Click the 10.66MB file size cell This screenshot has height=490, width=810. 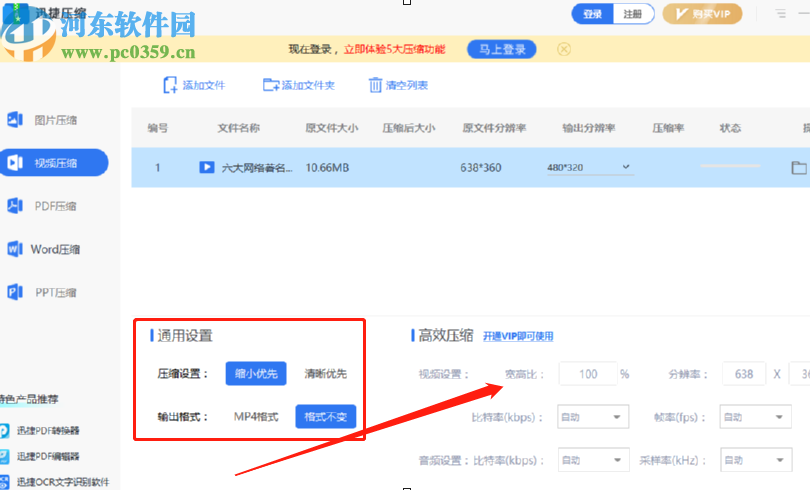(327, 168)
